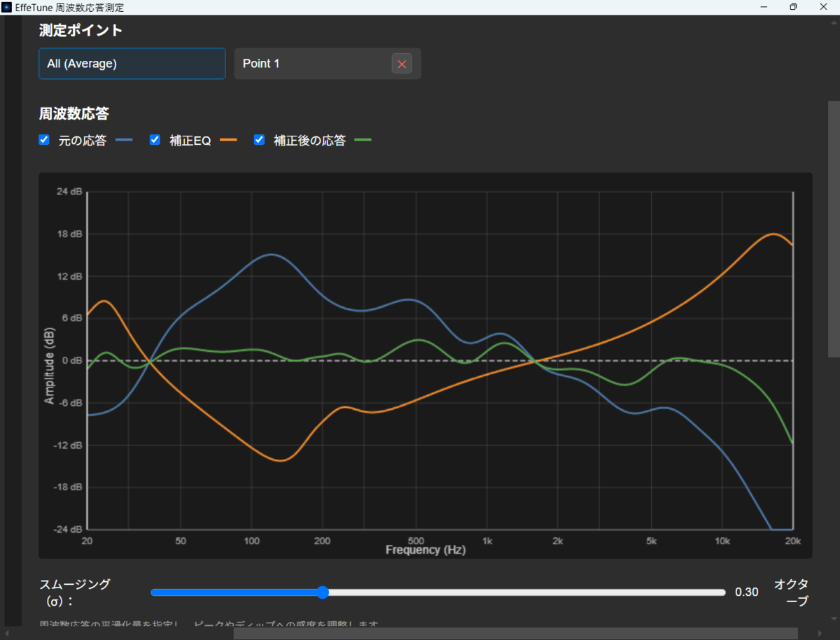Click the 補正後の応答 label text
The width and height of the screenshot is (840, 640).
click(x=309, y=141)
